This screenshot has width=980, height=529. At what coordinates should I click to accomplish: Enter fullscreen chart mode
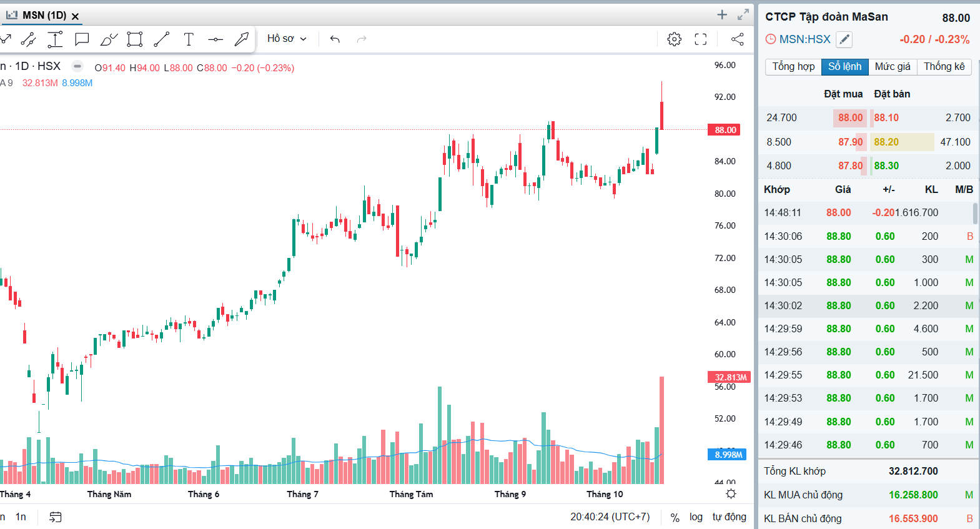tap(701, 39)
